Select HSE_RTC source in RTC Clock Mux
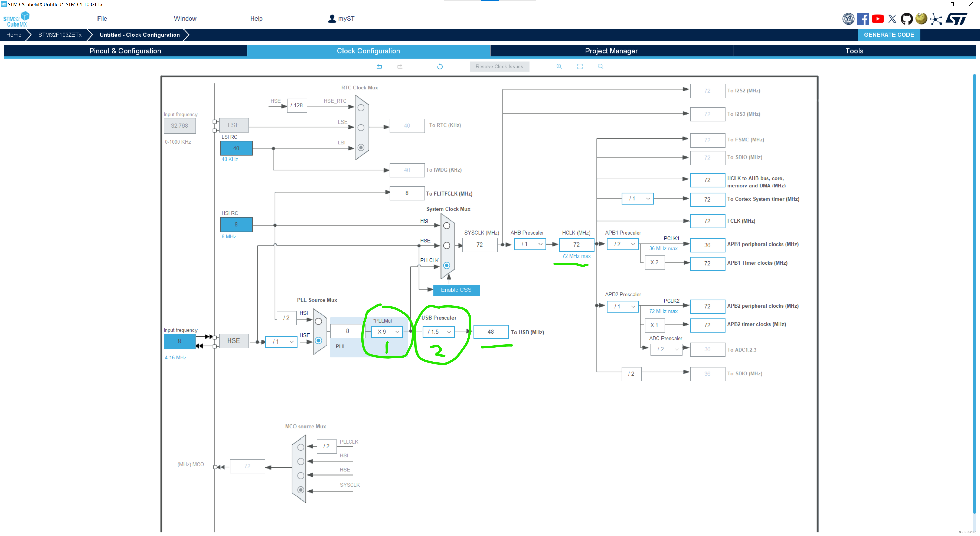 coord(361,108)
